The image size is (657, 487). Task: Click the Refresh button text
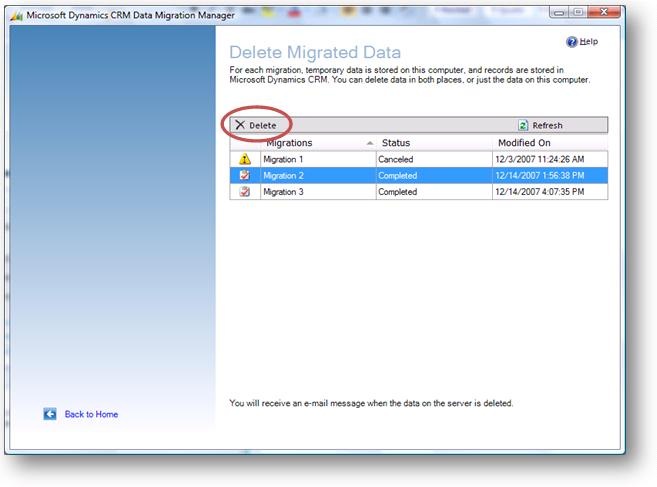547,125
